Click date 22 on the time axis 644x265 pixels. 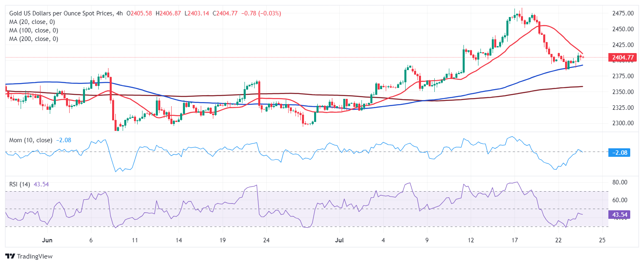pyautogui.click(x=558, y=240)
